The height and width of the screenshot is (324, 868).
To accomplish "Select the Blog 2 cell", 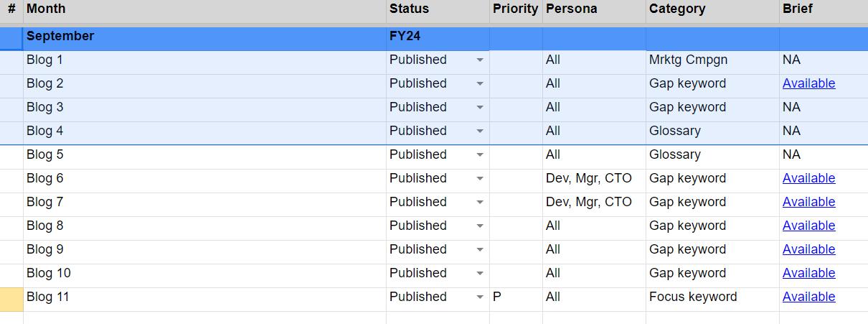I will pos(204,86).
